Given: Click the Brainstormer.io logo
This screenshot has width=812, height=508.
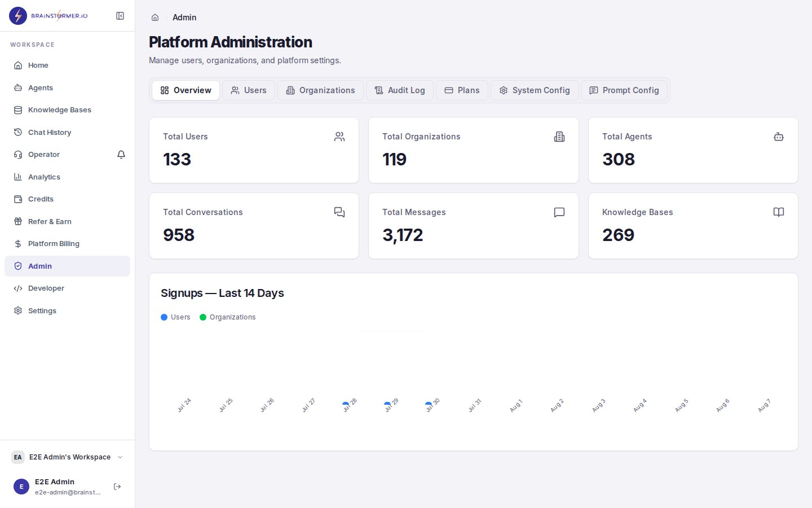Looking at the screenshot, I should coord(49,16).
